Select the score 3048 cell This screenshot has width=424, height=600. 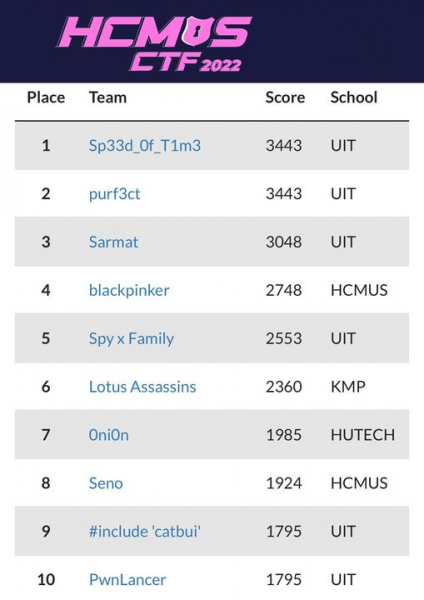(x=284, y=242)
